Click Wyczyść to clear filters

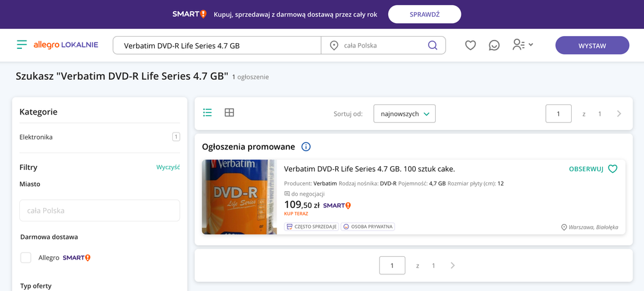(168, 167)
